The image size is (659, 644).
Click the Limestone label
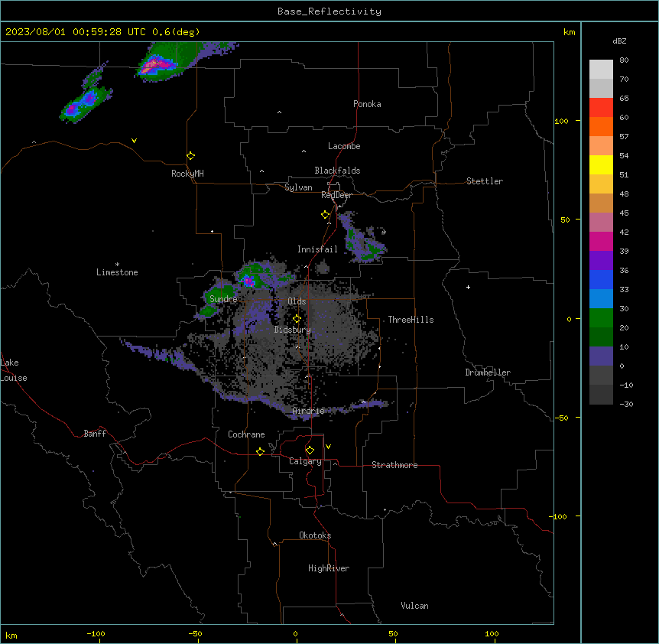117,272
